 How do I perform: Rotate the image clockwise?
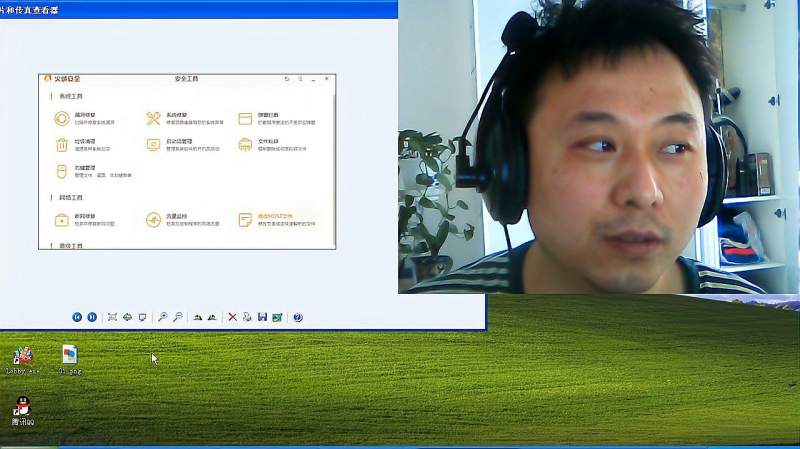point(197,317)
